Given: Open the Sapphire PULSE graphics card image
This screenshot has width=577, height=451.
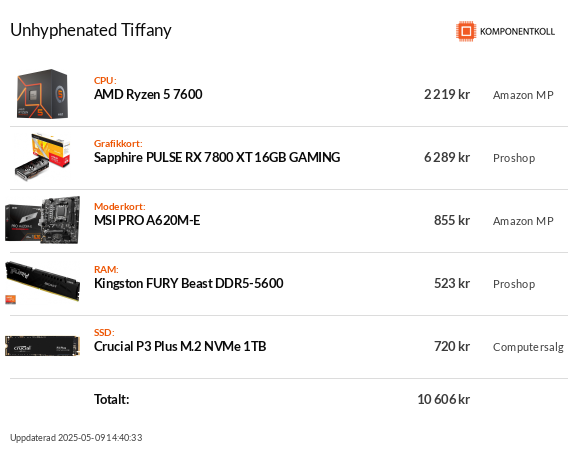Looking at the screenshot, I should coord(42,157).
